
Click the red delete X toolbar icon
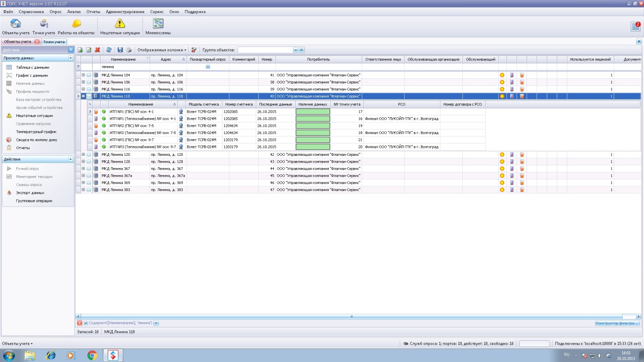tap(98, 50)
